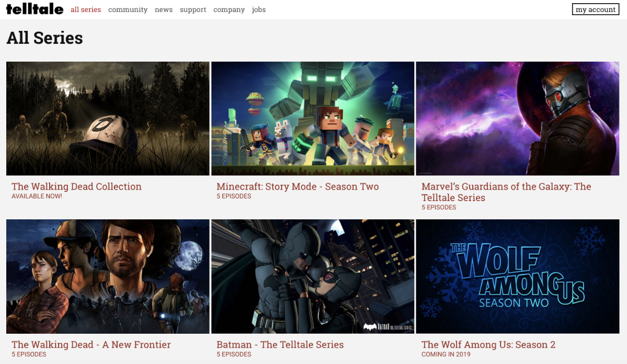
Task: Click 5 EPISODES under Minecraft: Story Mode
Action: pyautogui.click(x=234, y=196)
